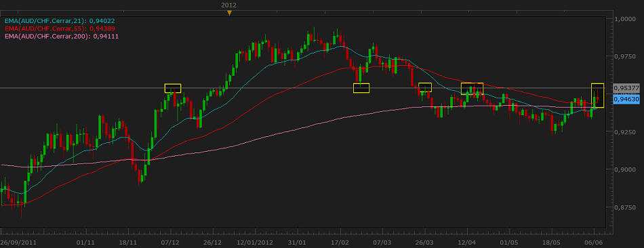This screenshot has width=644, height=248.
Task: Click the 0,9000 price scale label
Action: pos(627,169)
